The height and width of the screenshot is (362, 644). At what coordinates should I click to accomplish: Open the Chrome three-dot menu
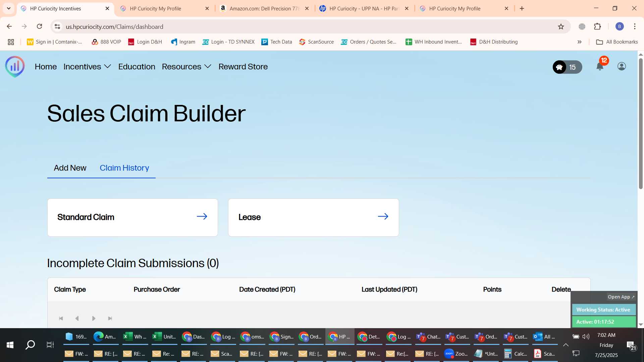coord(635,26)
